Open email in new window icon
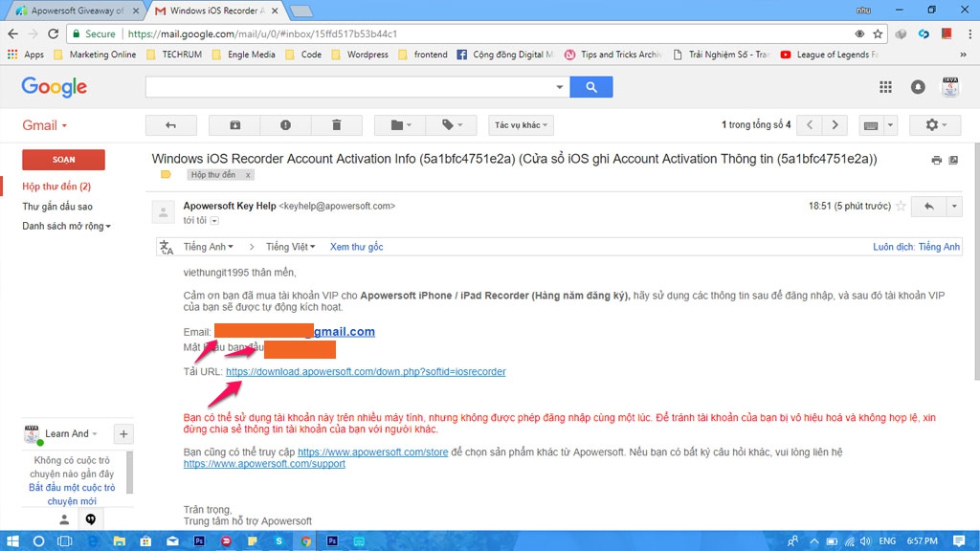Viewport: 980px width, 551px height. [x=953, y=160]
